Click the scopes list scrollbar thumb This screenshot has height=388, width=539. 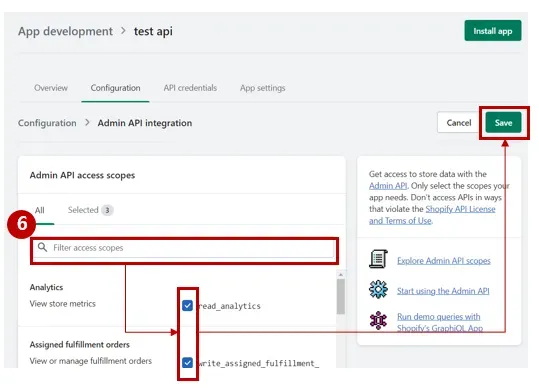tap(341, 296)
